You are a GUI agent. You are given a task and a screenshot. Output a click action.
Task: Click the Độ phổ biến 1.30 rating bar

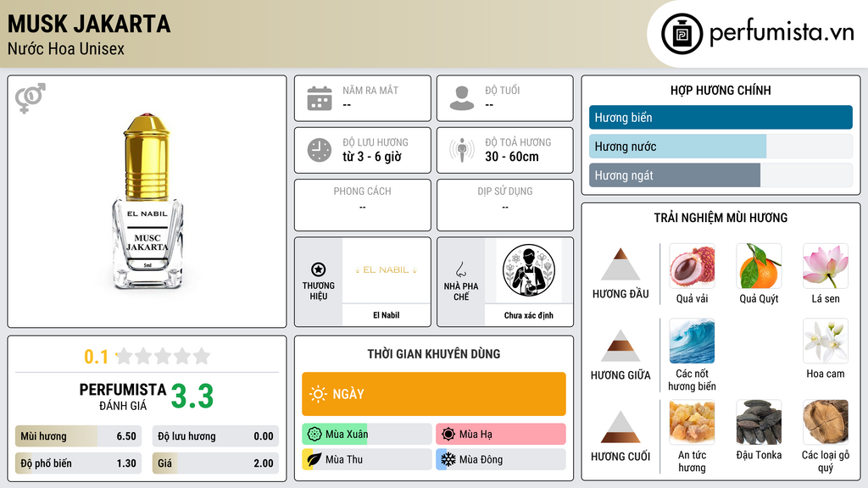point(78,463)
